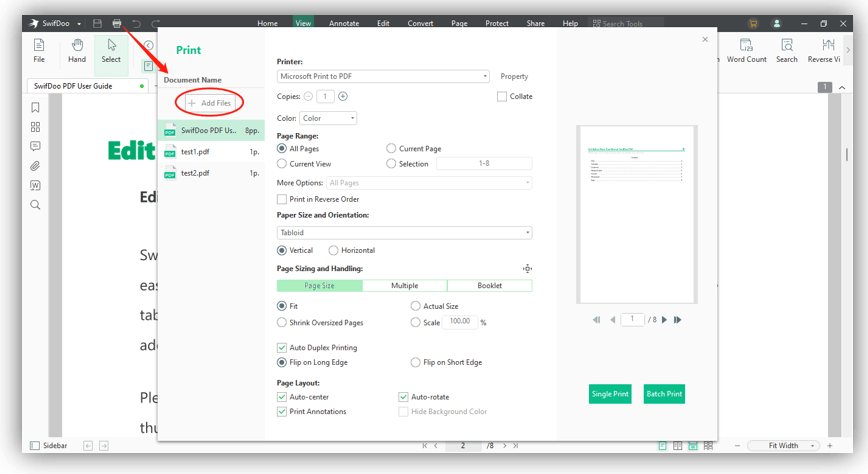Click the Single Print button

pos(610,394)
